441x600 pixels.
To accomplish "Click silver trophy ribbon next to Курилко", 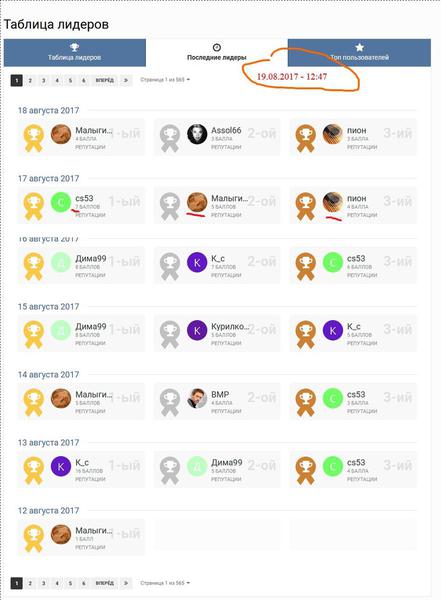I will point(170,334).
